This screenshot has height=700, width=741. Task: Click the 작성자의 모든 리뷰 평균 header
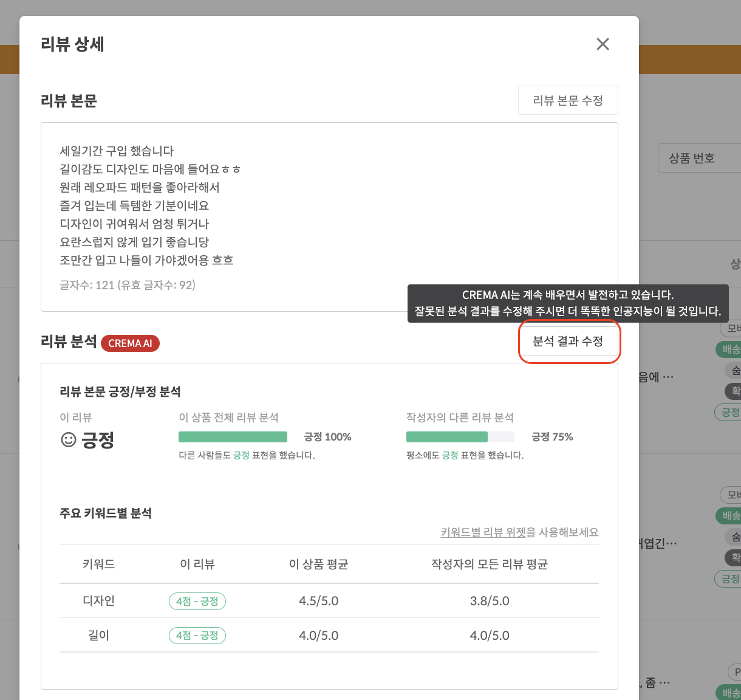click(x=489, y=564)
